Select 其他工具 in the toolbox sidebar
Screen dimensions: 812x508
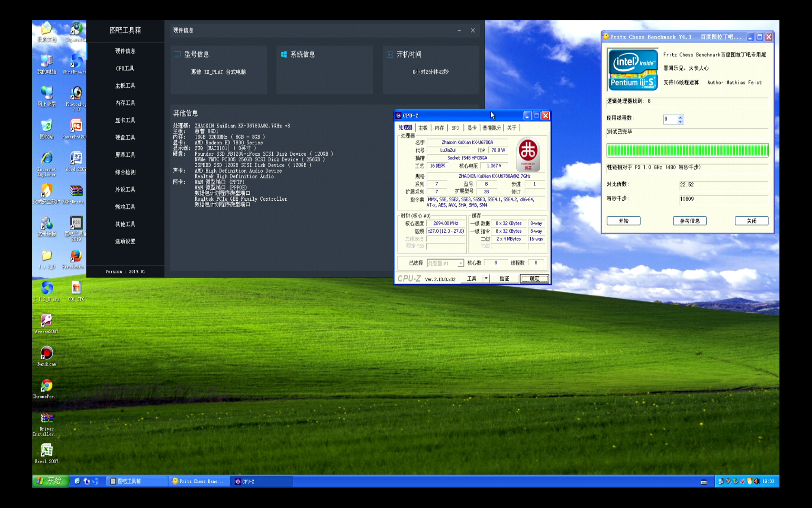pyautogui.click(x=125, y=224)
